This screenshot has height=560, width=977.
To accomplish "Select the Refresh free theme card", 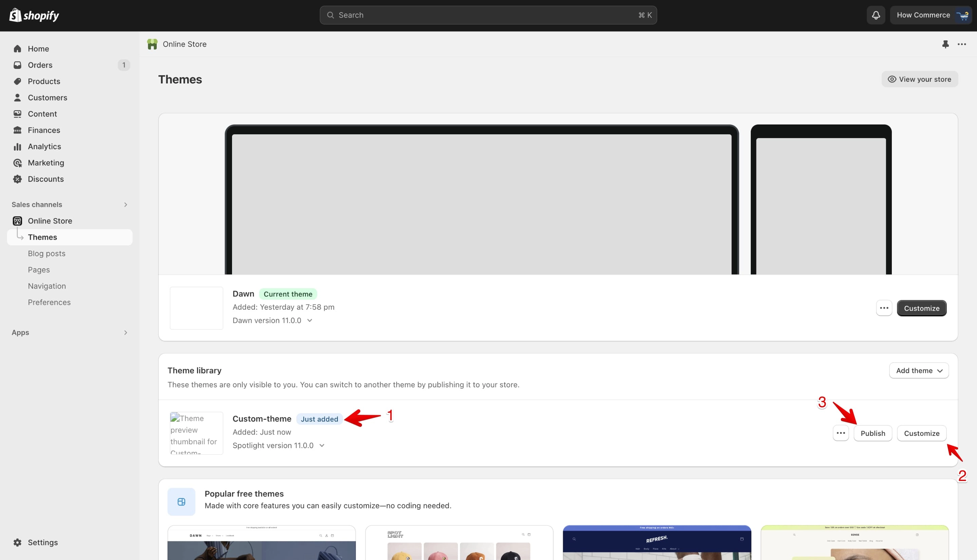I will (657, 543).
